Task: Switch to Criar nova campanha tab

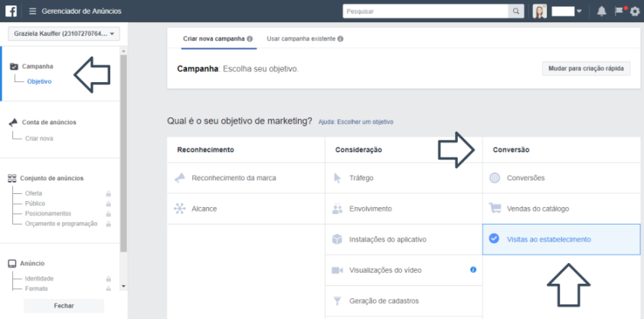Action: (x=214, y=39)
